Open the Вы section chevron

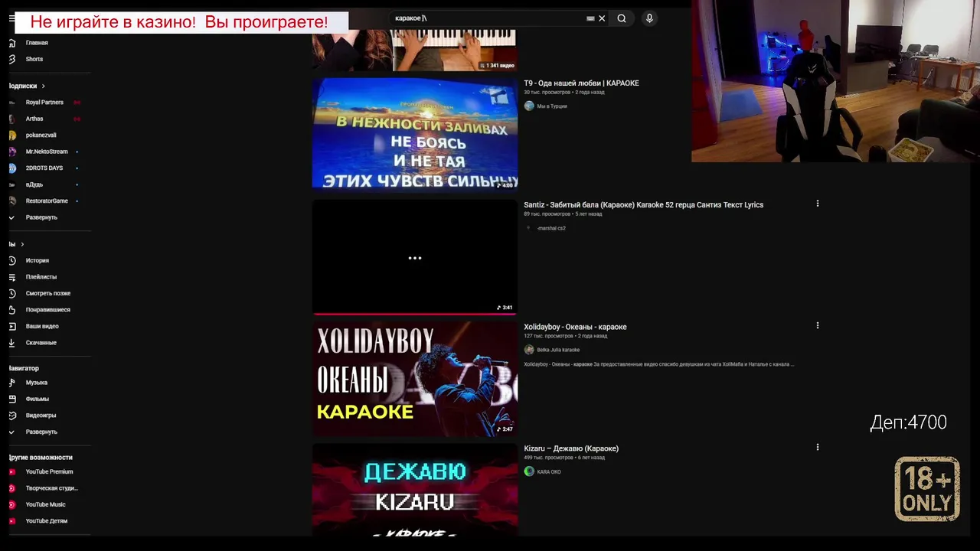coord(22,244)
